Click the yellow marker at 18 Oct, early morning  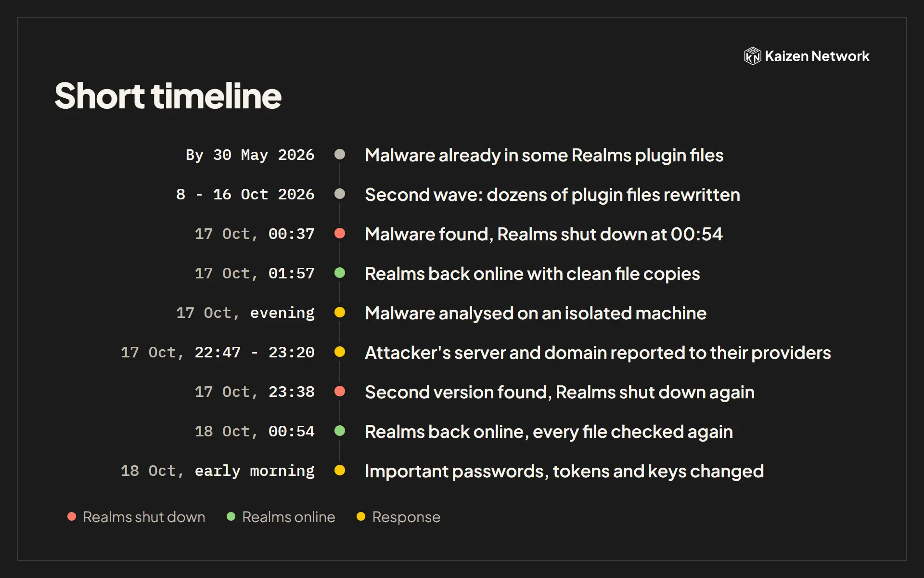tap(340, 470)
